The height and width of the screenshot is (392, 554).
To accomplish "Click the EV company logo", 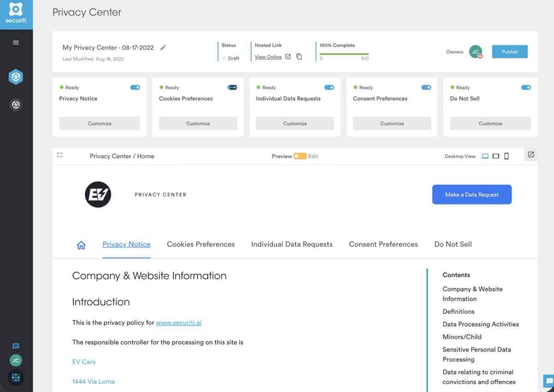I will (98, 194).
